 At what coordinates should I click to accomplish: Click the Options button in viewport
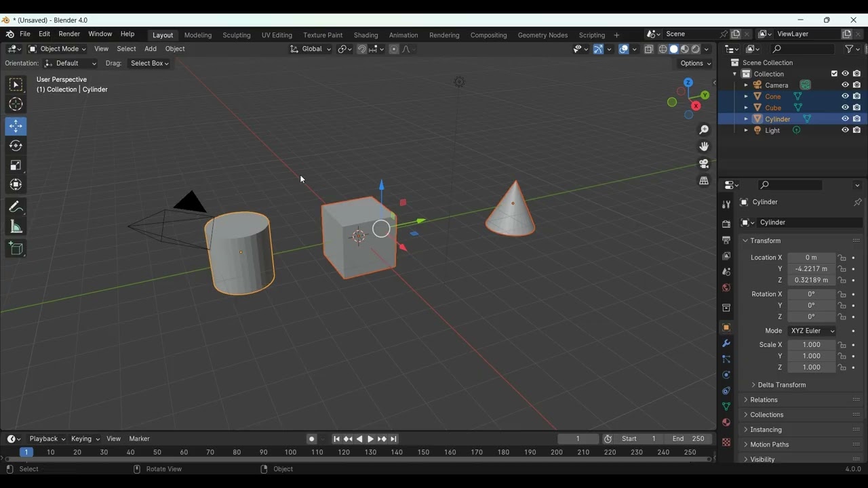pos(696,63)
